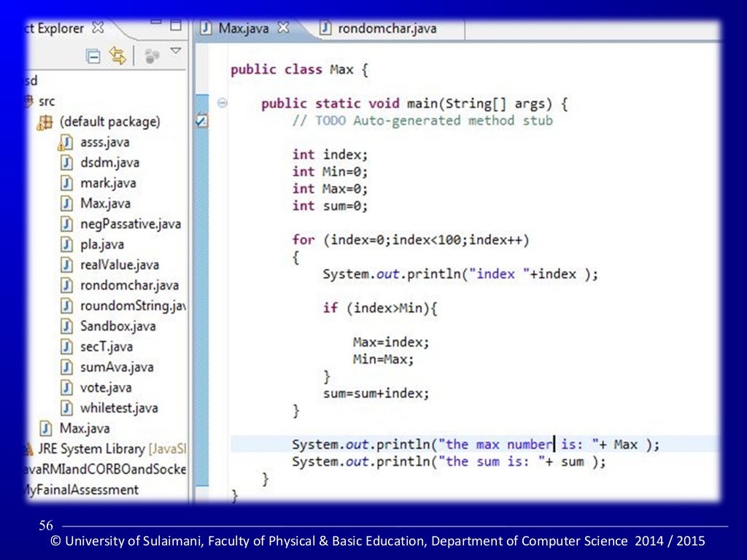Click the focus task icon beside Link with Editor

pos(152,56)
